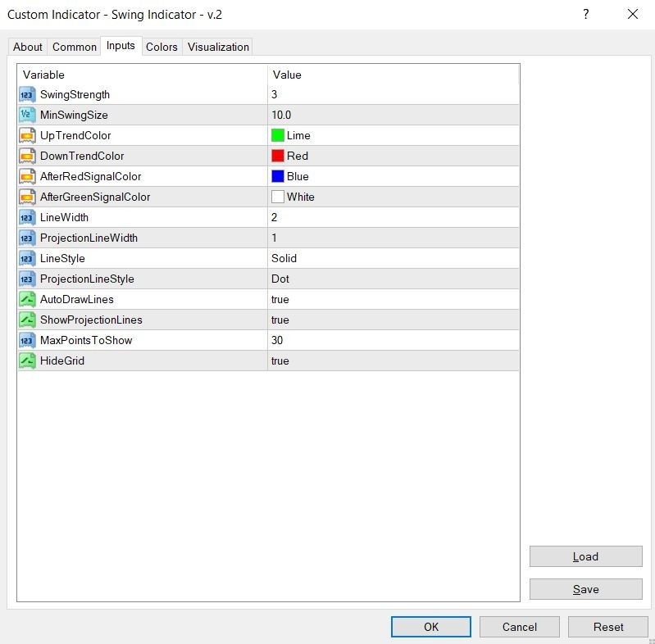Toggle the HideGrid true value
Screen dimensions: 655x644
[280, 361]
